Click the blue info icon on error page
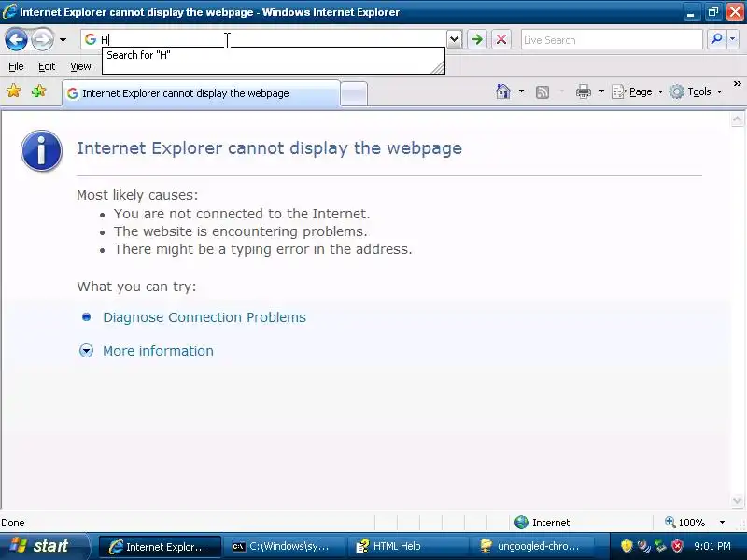Viewport: 747px width, 560px height. click(41, 150)
